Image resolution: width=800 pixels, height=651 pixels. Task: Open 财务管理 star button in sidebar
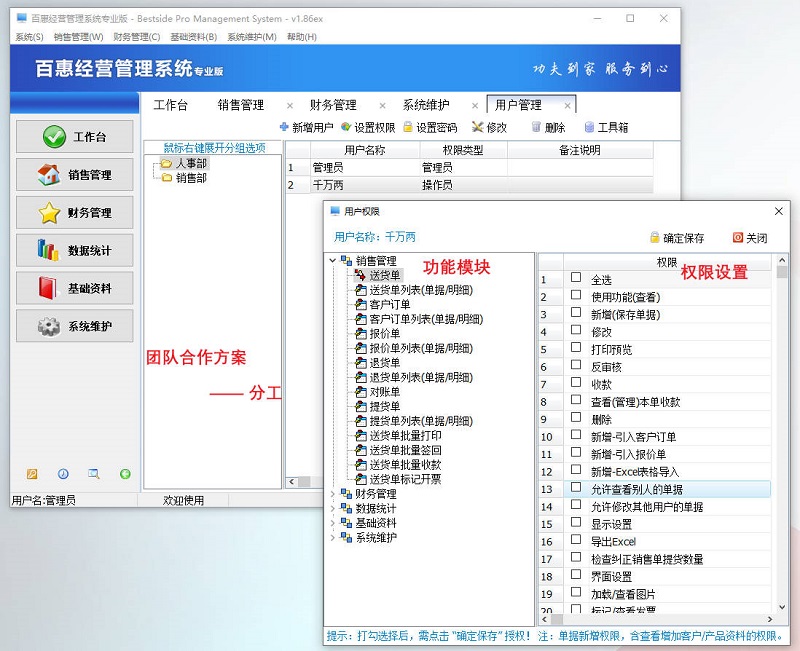pyautogui.click(x=74, y=212)
